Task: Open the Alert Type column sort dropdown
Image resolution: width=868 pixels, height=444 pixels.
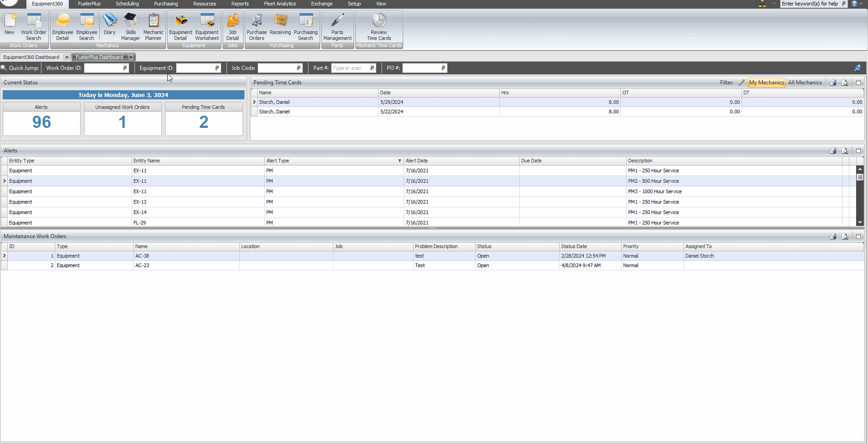Action: [400, 161]
